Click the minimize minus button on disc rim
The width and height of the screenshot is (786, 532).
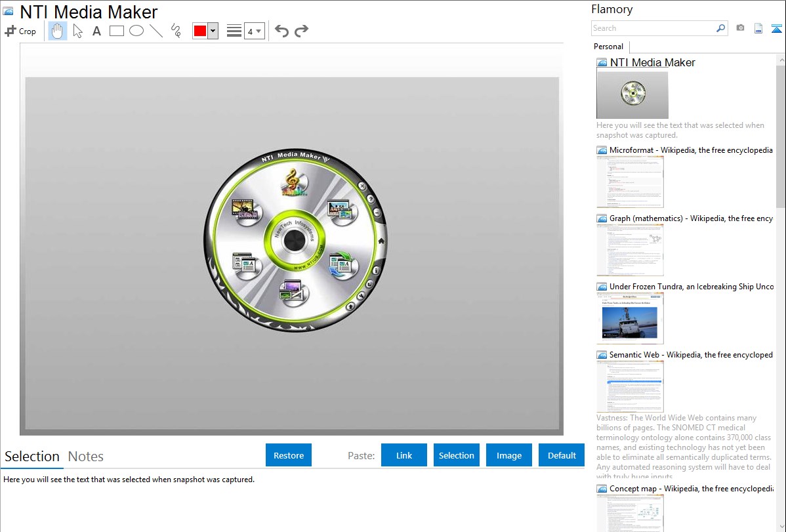[x=377, y=213]
